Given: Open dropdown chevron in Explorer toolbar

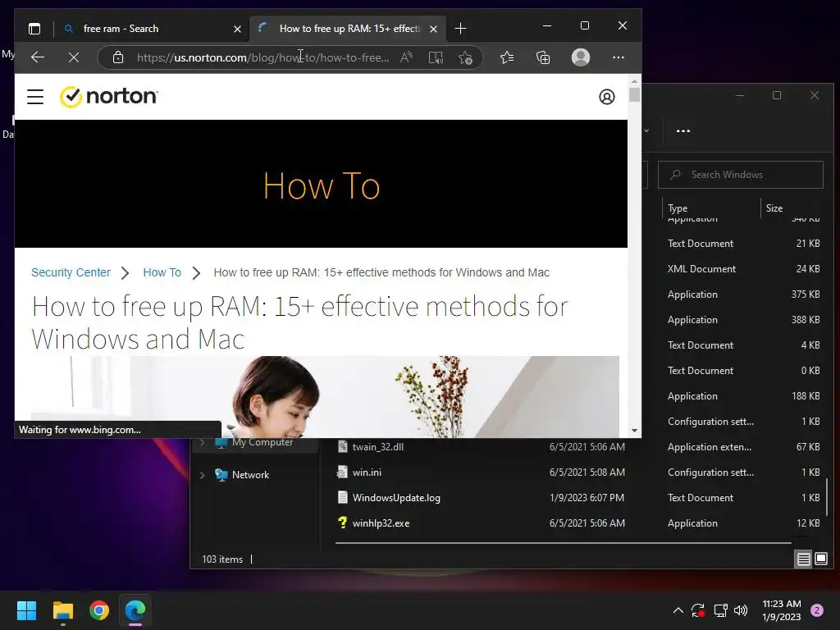Looking at the screenshot, I should tap(646, 130).
